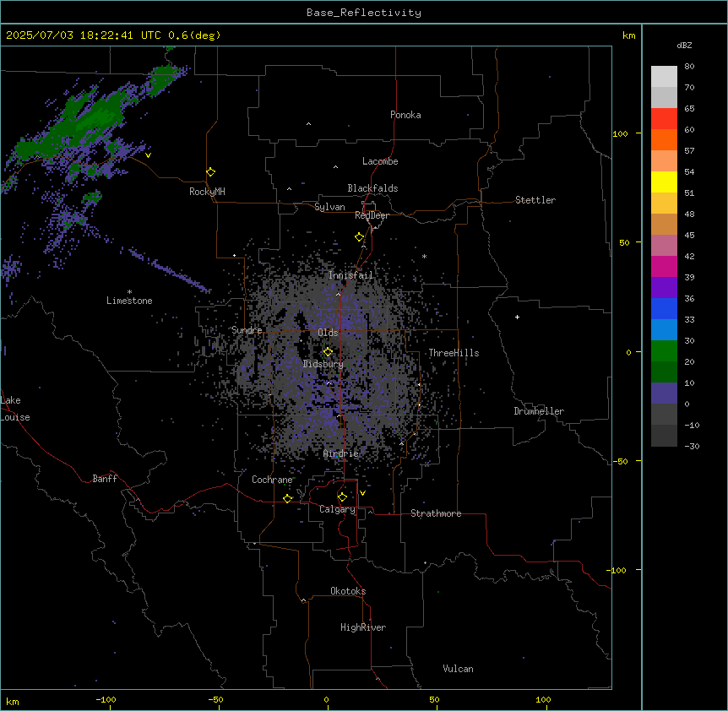
Task: Click the ThreeHills city label
Action: 454,353
